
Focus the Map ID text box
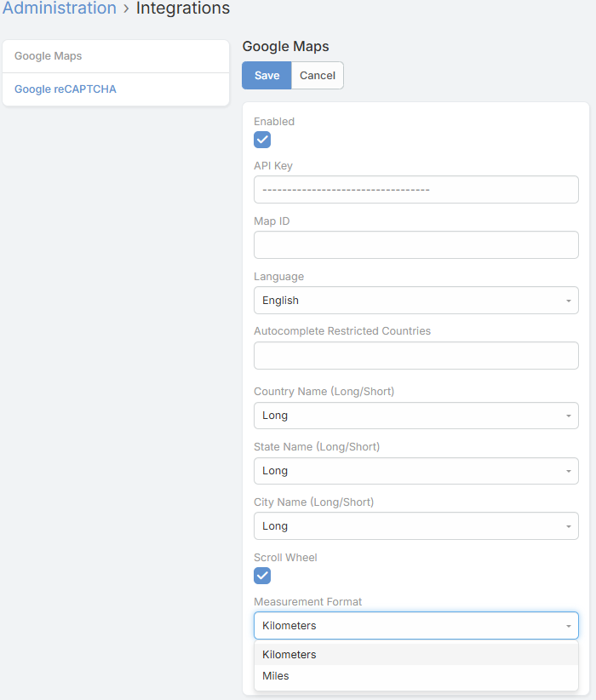pyautogui.click(x=415, y=245)
